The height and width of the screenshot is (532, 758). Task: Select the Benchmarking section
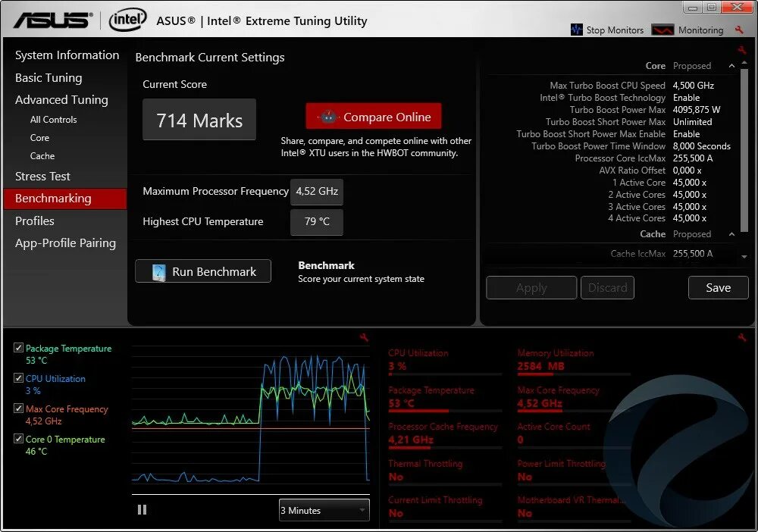(64, 199)
